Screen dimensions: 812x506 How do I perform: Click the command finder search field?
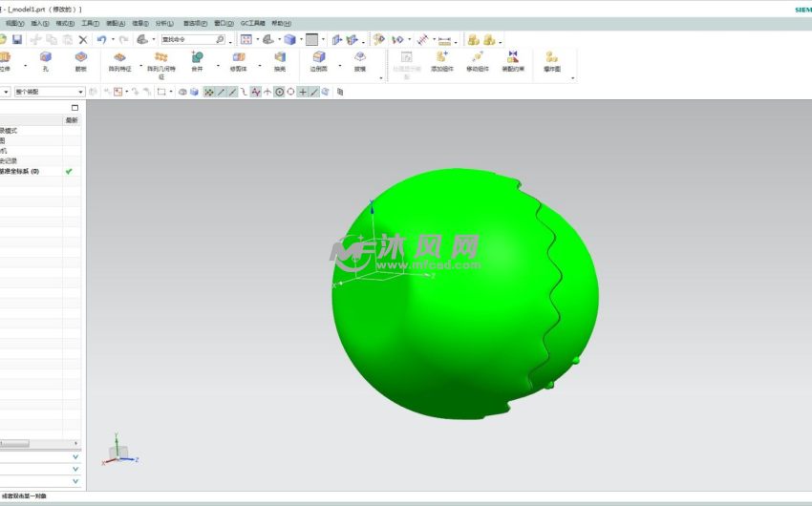(188, 40)
